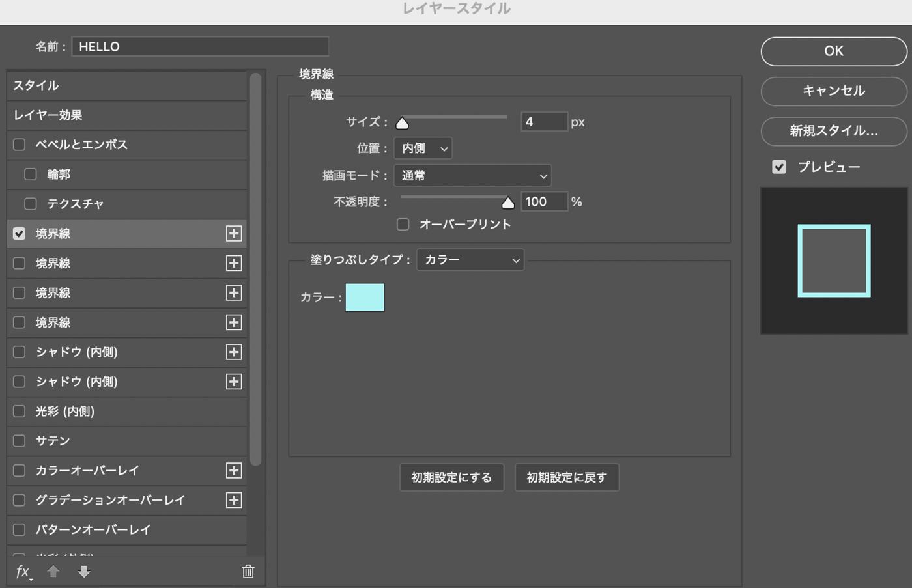Viewport: 912px width, 588px height.
Task: Select the highlighted 境界線 row label
Action: click(x=53, y=234)
